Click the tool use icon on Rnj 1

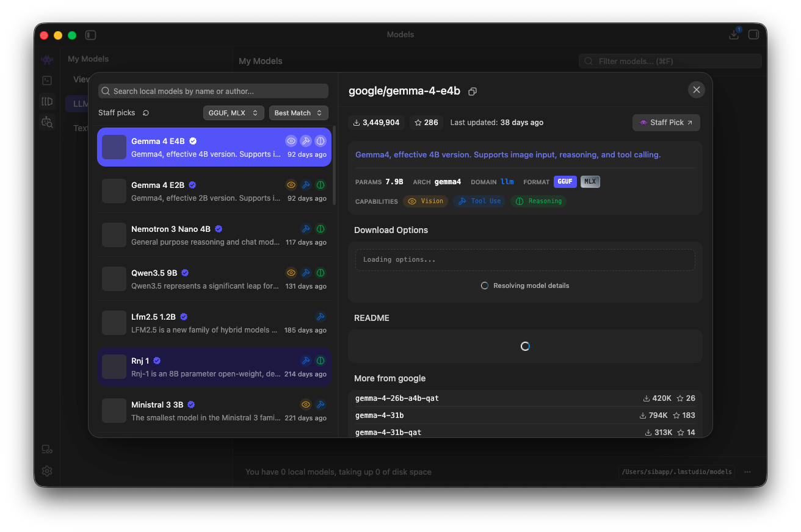point(306,361)
